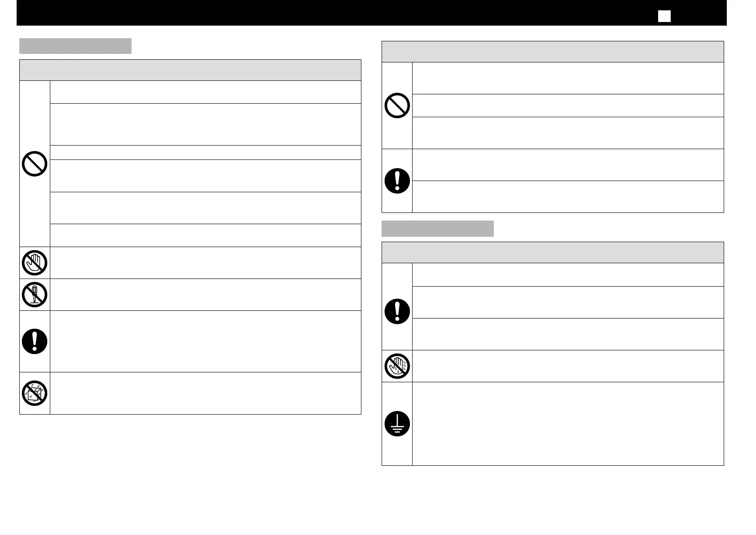Select the no water exposure icon
The height and width of the screenshot is (535, 756).
point(35,393)
